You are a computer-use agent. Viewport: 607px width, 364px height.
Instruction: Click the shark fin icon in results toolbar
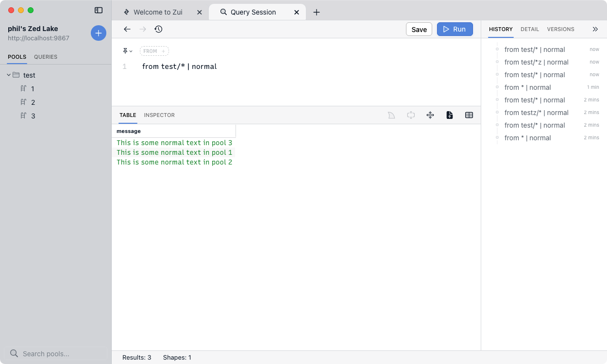[391, 115]
